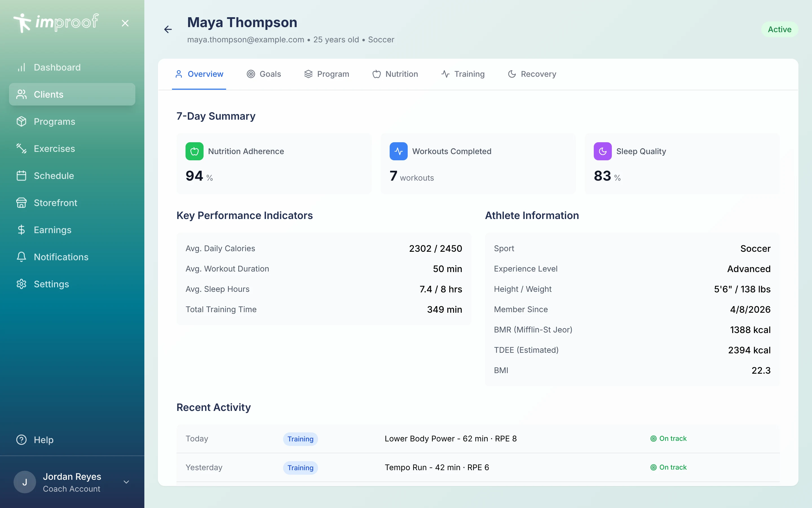The image size is (812, 508).
Task: Click the Jordan Reyes avatar
Action: coord(25,482)
